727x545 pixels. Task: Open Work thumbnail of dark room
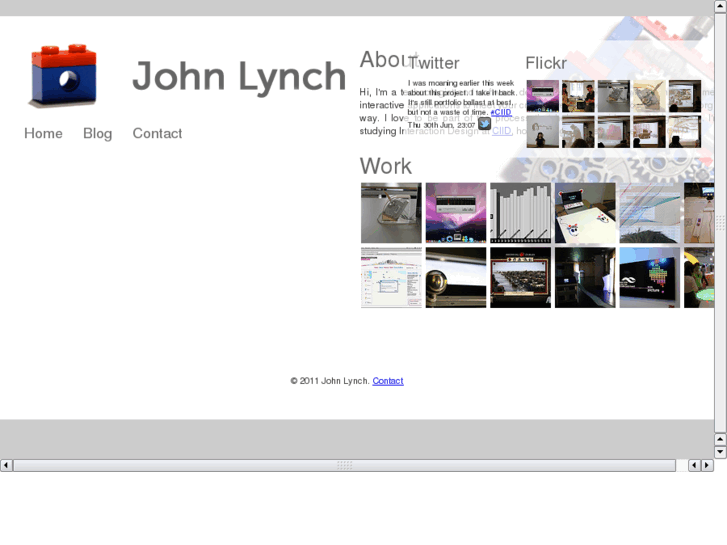pos(585,277)
